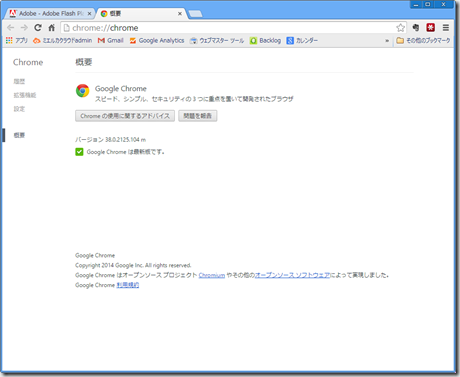Viewport: 460px width, 377px height.
Task: Minimize the Chrome window
Action: tap(416, 4)
